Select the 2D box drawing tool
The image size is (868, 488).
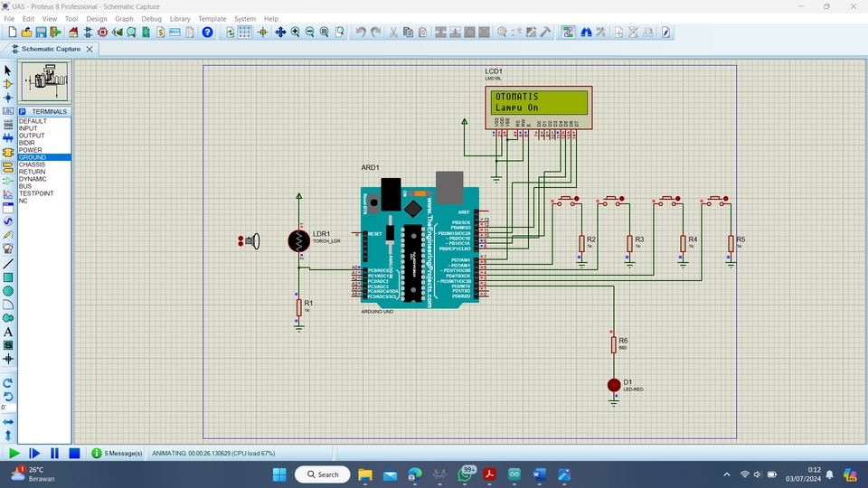coord(8,277)
